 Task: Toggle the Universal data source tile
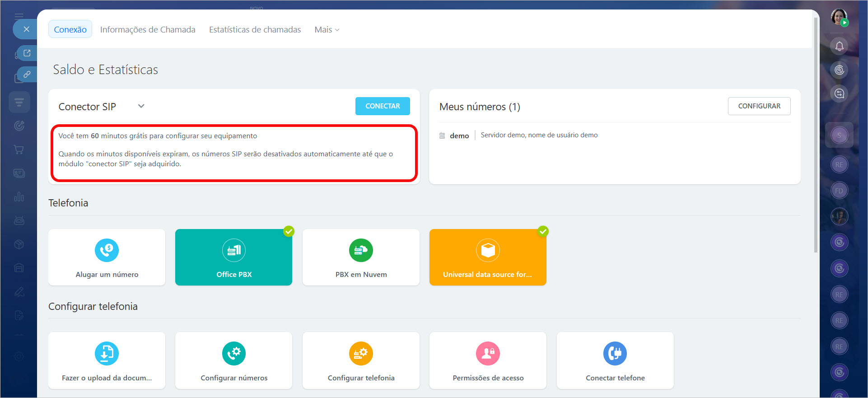tap(488, 257)
